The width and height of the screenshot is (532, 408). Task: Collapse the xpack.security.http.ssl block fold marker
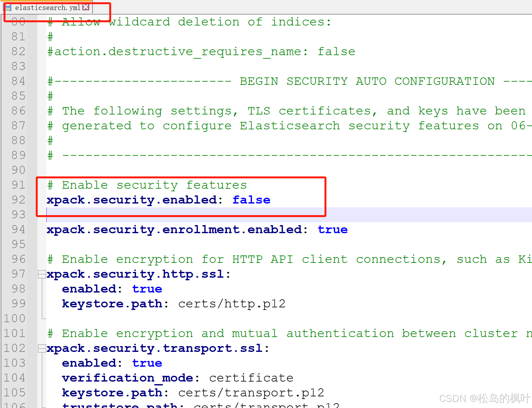click(42, 274)
